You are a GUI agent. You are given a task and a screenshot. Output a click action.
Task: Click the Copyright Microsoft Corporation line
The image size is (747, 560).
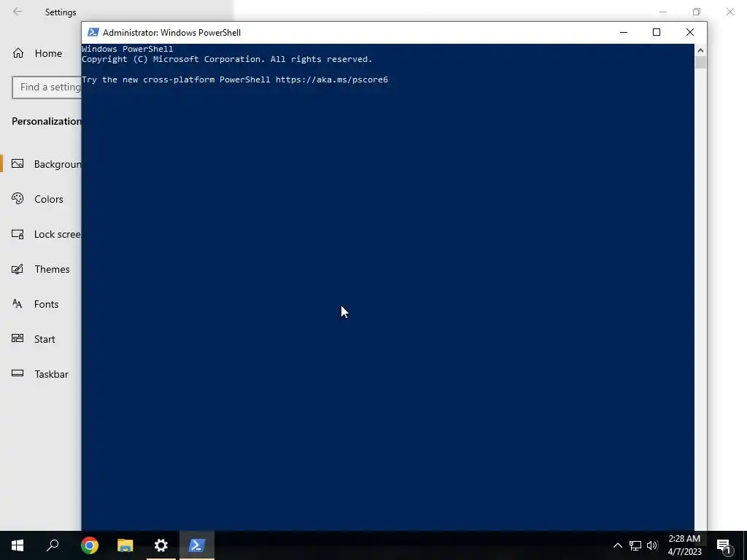point(227,59)
